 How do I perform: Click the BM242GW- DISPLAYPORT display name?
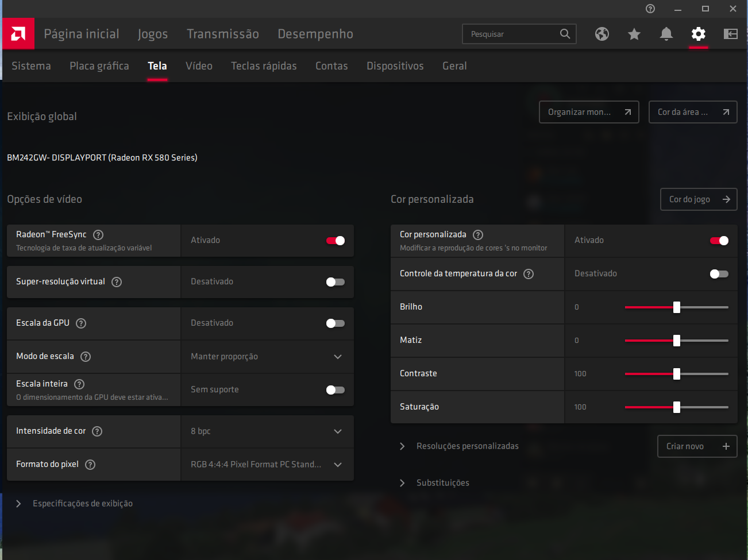point(102,157)
